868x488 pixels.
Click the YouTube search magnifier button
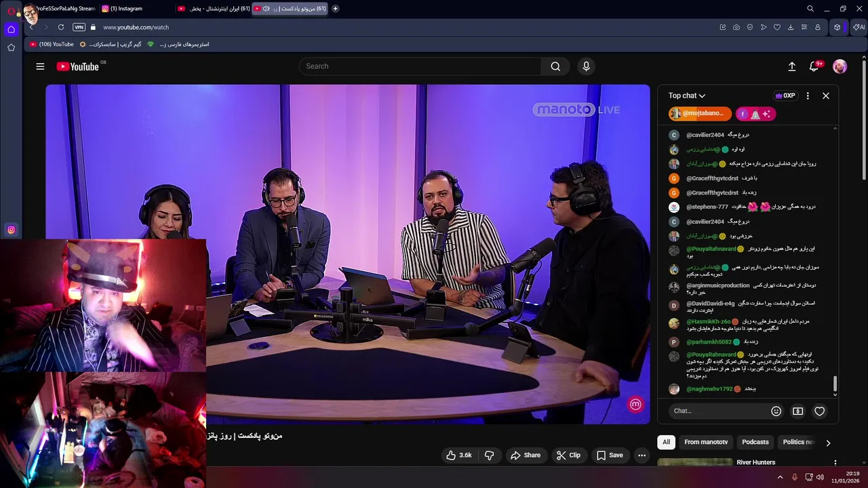coord(555,66)
